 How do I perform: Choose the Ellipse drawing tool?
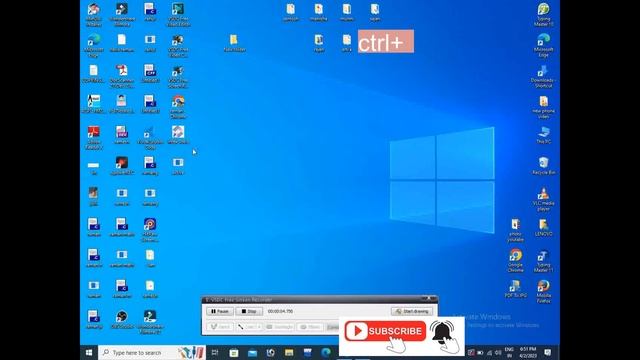pyautogui.click(x=311, y=327)
